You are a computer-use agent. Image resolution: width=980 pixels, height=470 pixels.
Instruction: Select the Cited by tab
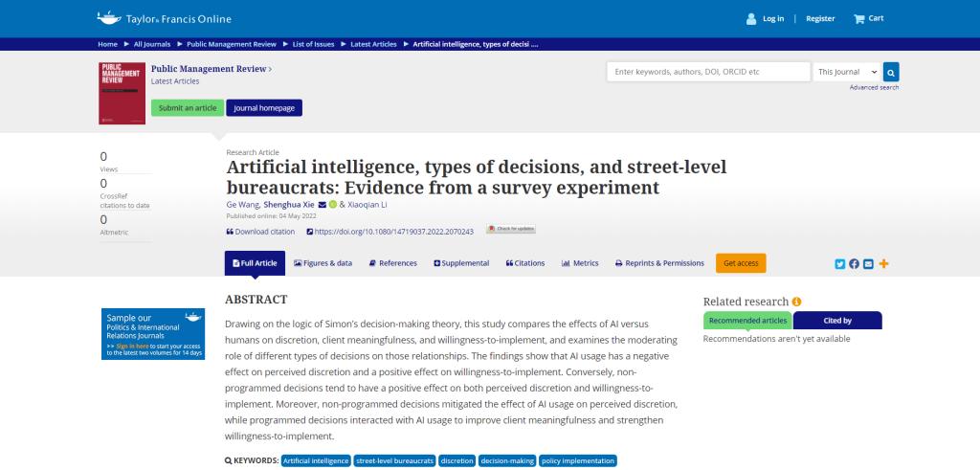click(x=837, y=321)
